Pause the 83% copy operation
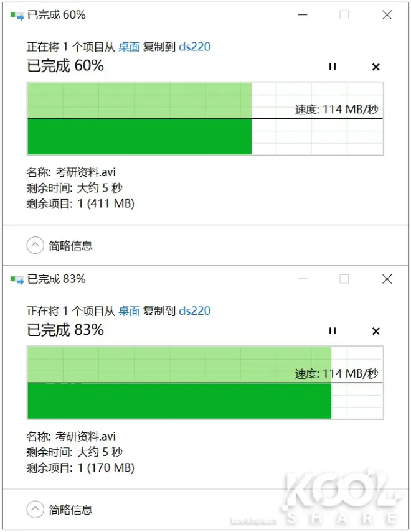Viewport: 411px width, 532px height. tap(333, 331)
